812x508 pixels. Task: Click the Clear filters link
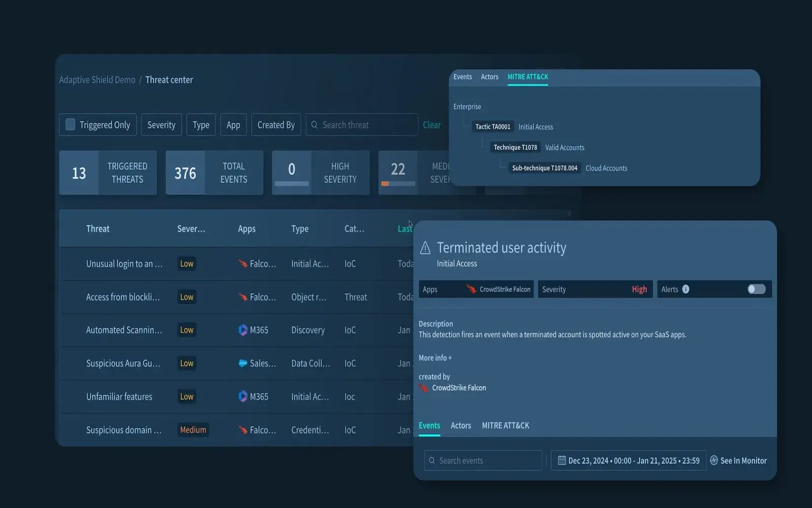point(431,125)
